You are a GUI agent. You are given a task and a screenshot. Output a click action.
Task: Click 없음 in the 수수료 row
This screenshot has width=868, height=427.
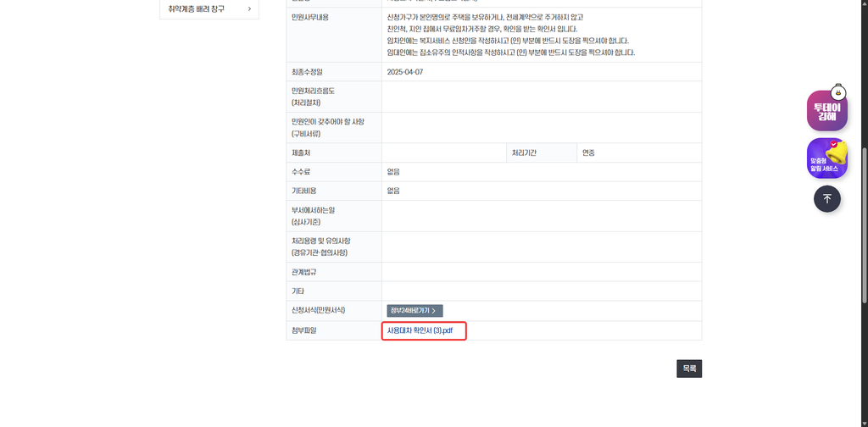click(x=393, y=172)
